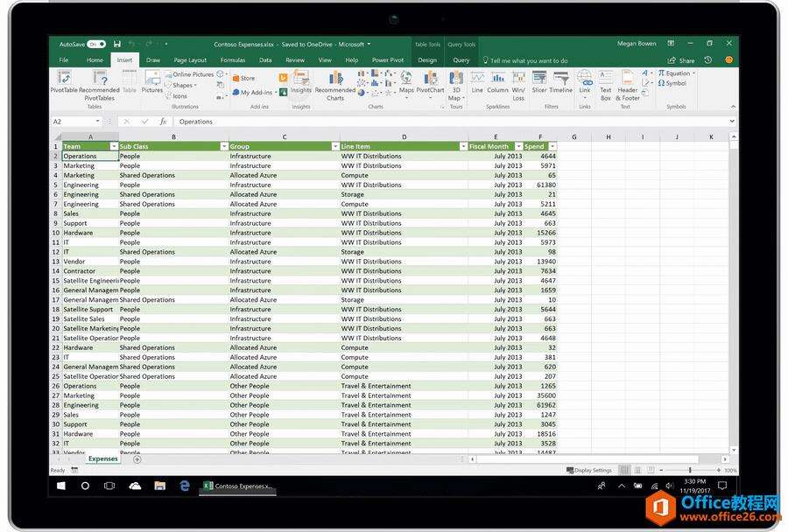Insert a Line sparkline
Screen dimensions: 788x532
[x=477, y=82]
